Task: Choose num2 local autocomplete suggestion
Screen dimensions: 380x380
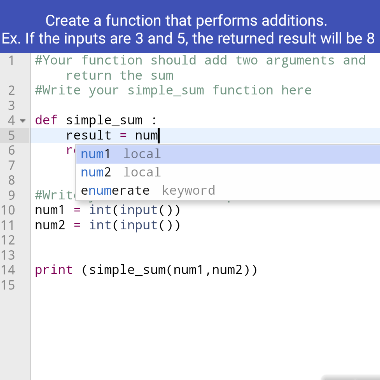Action: click(228, 172)
